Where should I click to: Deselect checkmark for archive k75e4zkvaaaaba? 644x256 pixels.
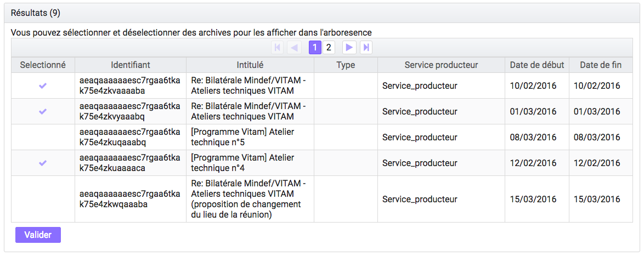(x=43, y=86)
